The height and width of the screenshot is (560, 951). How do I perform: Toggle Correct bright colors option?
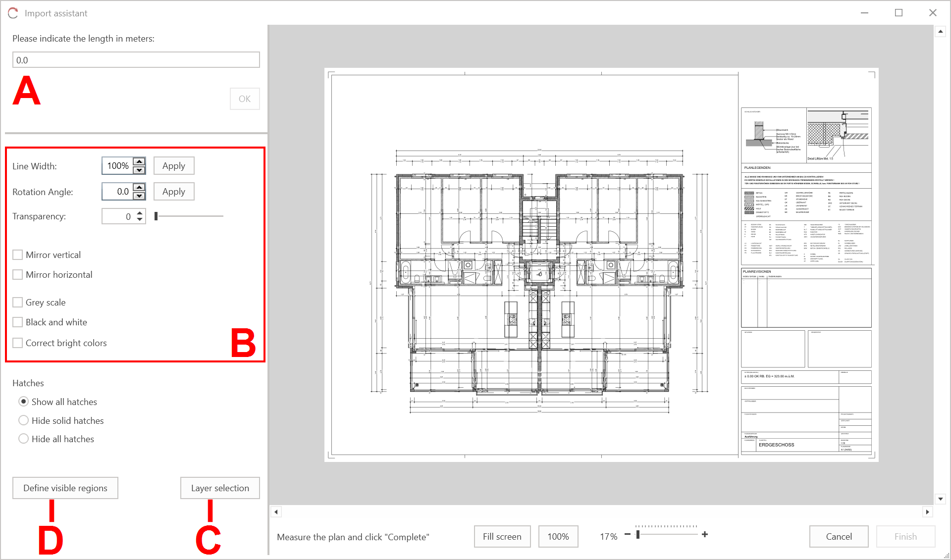click(x=18, y=343)
